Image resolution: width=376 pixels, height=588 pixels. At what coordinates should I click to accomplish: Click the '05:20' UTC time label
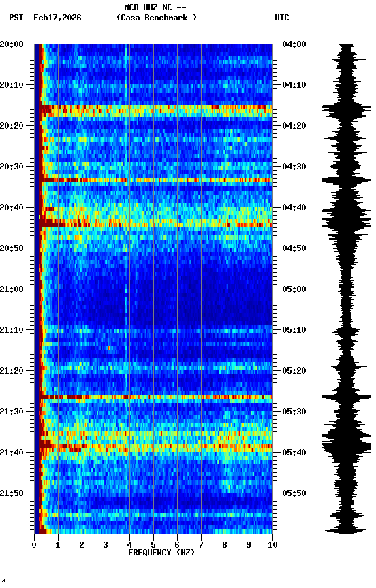294,372
